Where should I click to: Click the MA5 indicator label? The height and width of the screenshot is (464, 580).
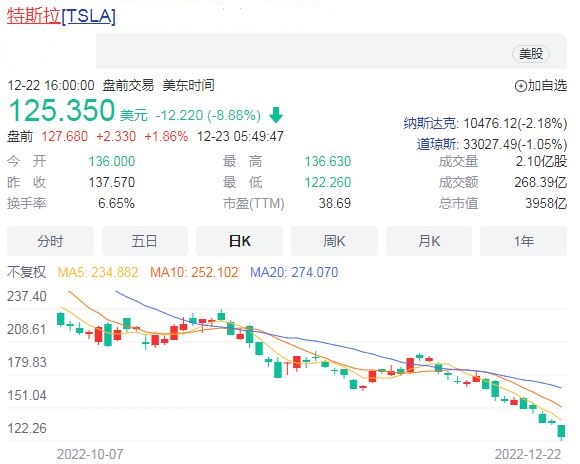pyautogui.click(x=98, y=272)
